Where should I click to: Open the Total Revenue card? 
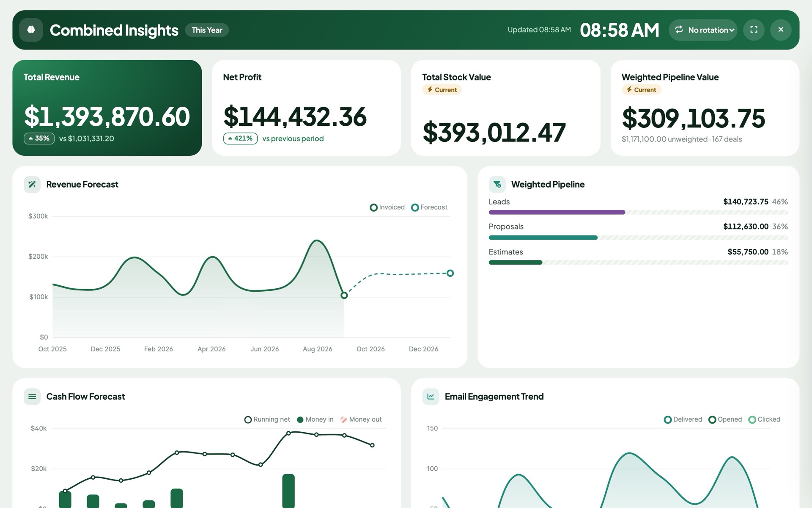(107, 108)
